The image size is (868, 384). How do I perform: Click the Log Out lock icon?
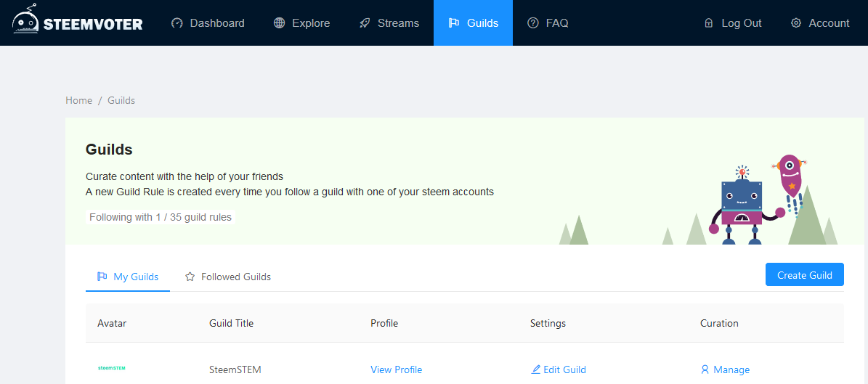(x=709, y=23)
